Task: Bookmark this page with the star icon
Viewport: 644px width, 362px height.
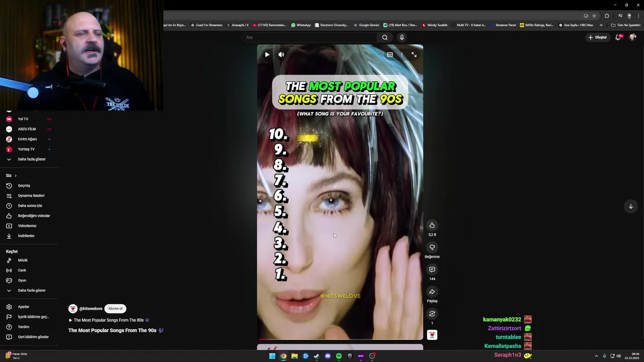Action: 594,16
